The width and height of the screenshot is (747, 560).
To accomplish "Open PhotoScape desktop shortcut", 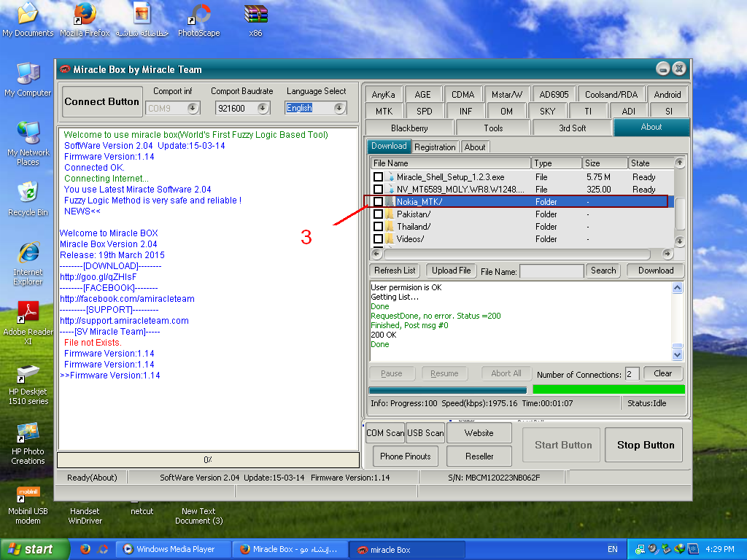I will pos(198,19).
